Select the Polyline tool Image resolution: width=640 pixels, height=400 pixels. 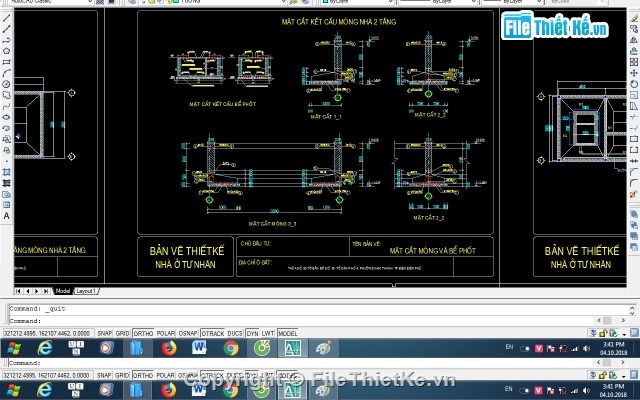[6, 40]
